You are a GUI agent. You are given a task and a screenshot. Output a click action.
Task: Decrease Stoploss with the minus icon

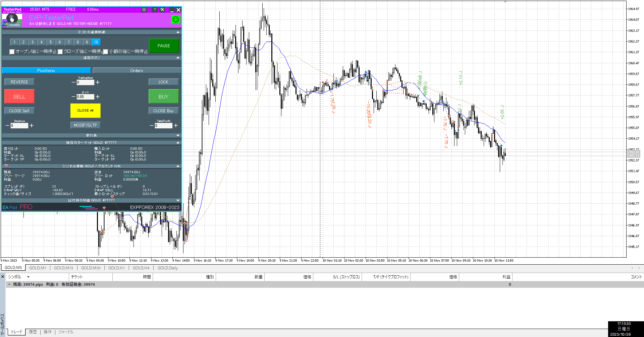[x=7, y=126]
